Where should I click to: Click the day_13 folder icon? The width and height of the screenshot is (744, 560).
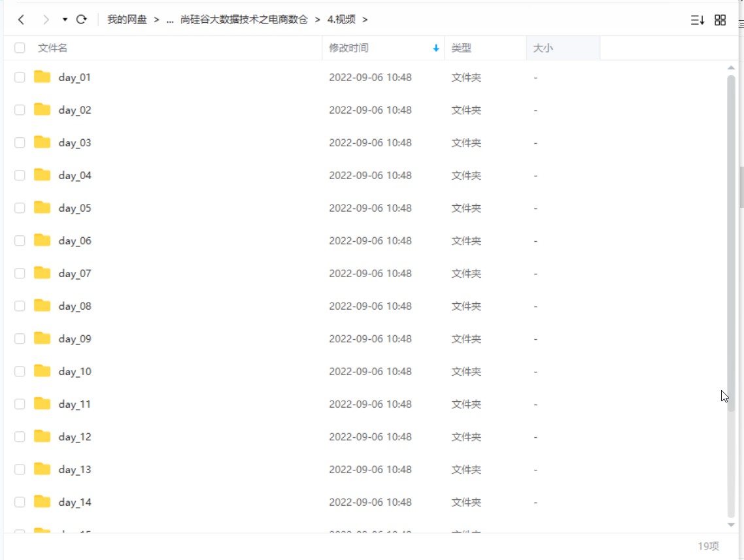click(42, 469)
